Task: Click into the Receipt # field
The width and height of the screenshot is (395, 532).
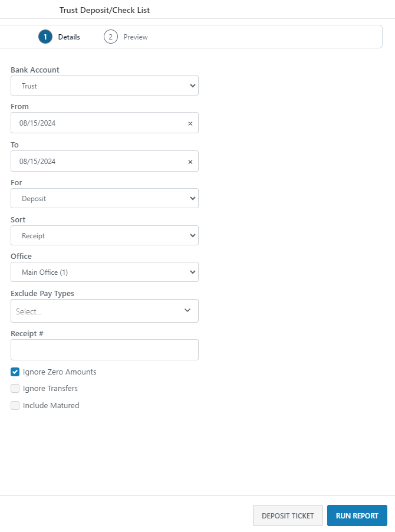Action: (104, 350)
